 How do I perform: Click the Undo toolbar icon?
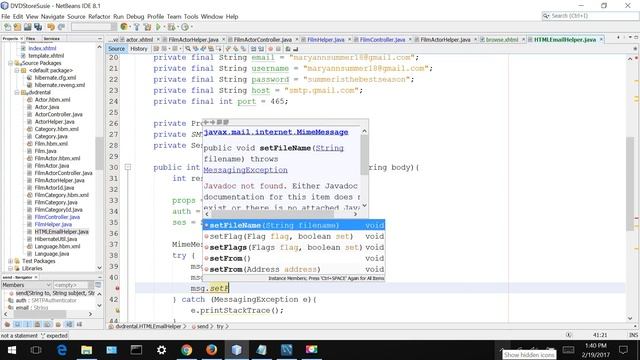[x=51, y=27]
